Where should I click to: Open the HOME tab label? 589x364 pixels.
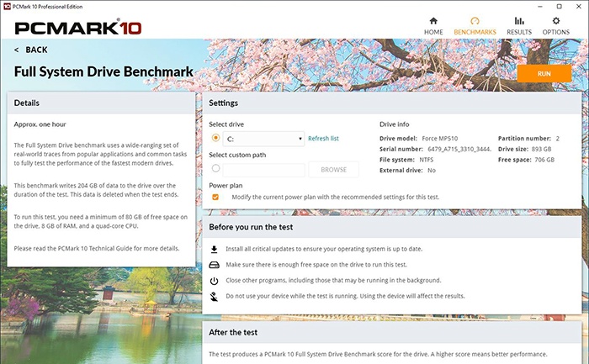point(433,32)
